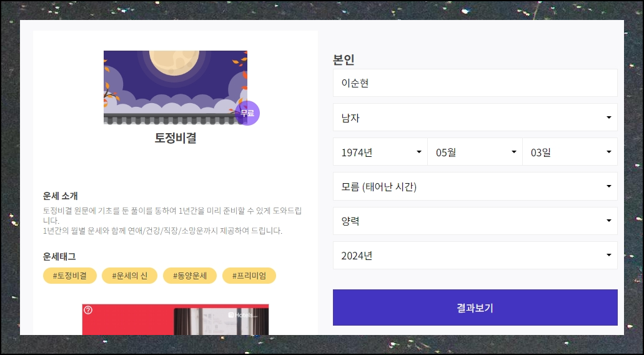Click the 토정비결 moon banner image

point(176,87)
